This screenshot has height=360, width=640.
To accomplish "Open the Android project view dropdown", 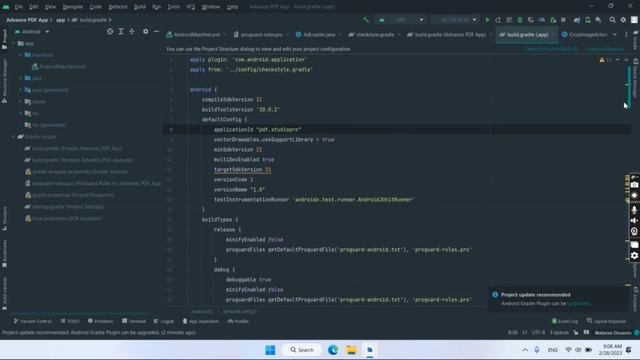I will pos(32,31).
